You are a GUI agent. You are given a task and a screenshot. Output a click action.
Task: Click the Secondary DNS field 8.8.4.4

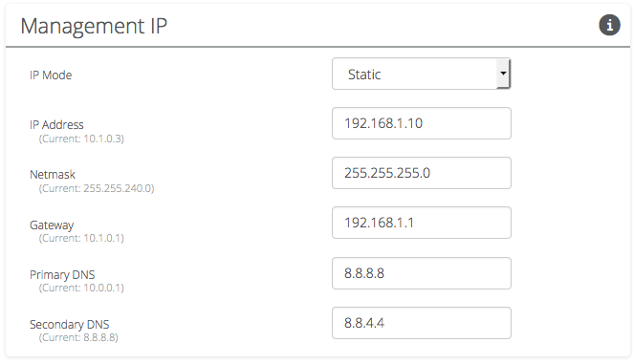(422, 323)
